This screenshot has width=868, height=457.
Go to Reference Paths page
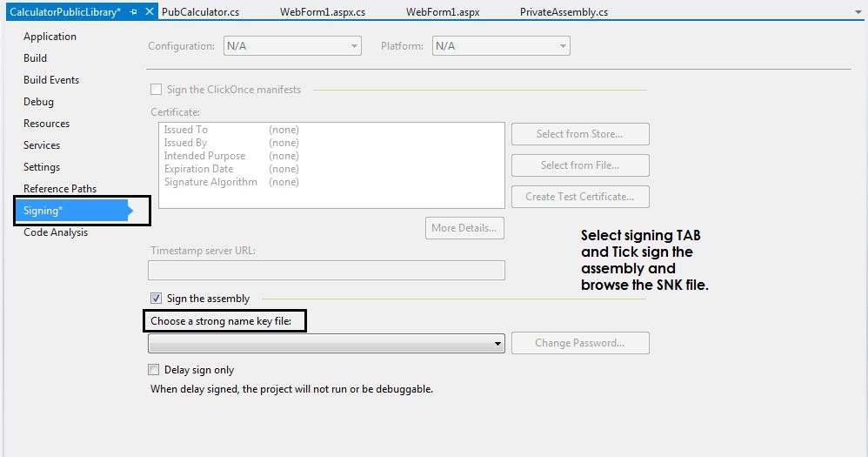(x=60, y=189)
